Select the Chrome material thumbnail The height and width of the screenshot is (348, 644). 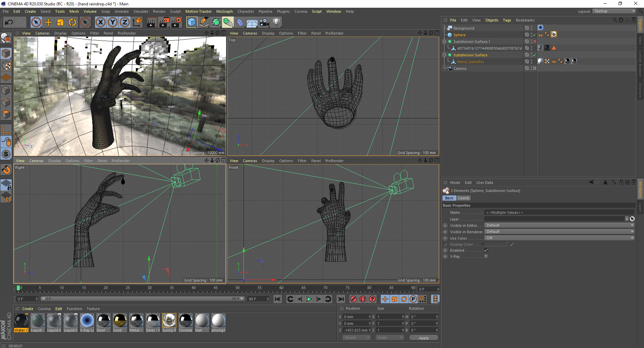[x=185, y=322]
